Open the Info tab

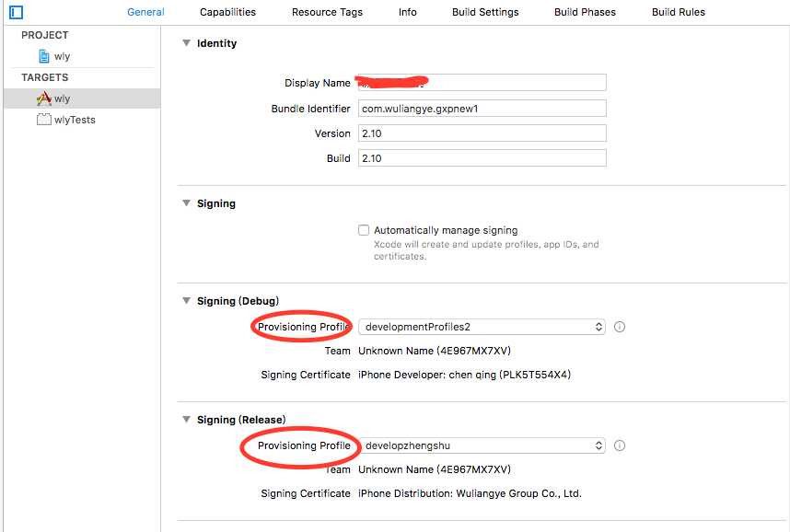pos(408,12)
